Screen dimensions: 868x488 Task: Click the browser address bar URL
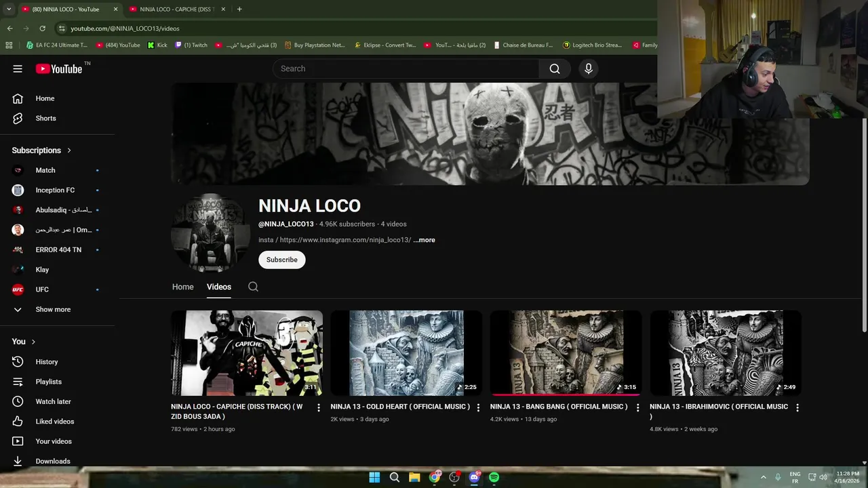click(x=125, y=28)
